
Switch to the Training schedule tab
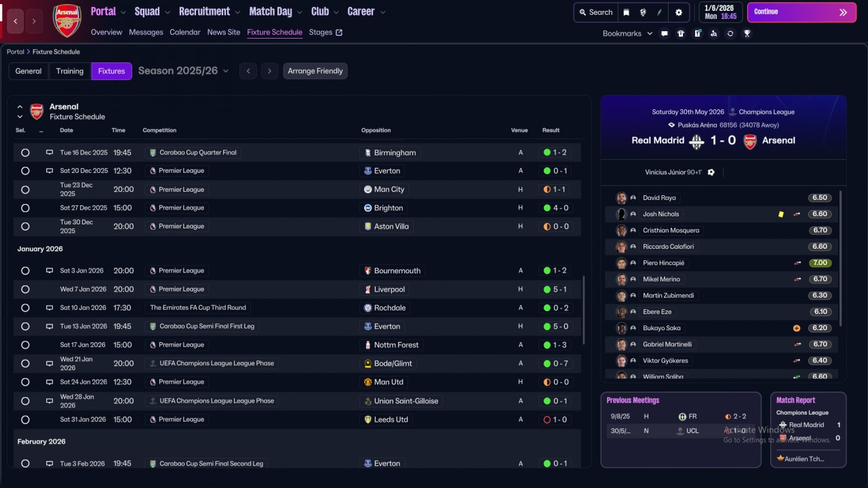click(x=70, y=71)
